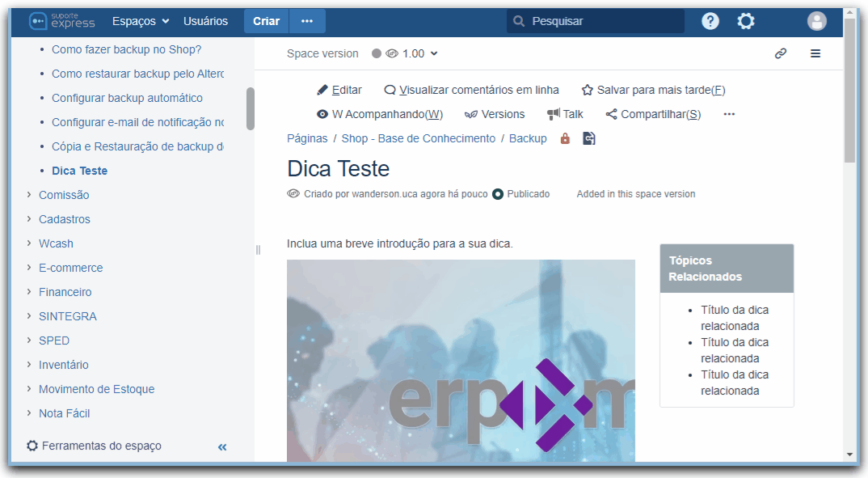This screenshot has height=478, width=868.
Task: Toggle the Acompanhando watch eye
Action: (380, 114)
